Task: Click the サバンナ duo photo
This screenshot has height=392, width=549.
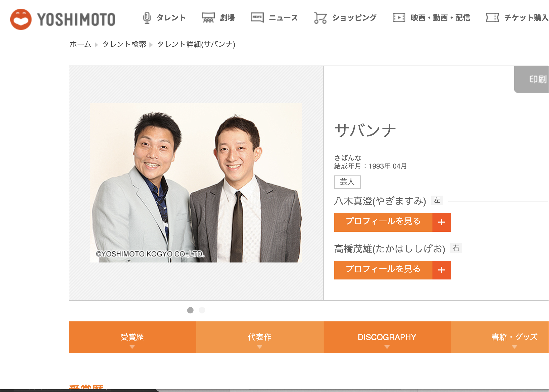Action: (196, 183)
